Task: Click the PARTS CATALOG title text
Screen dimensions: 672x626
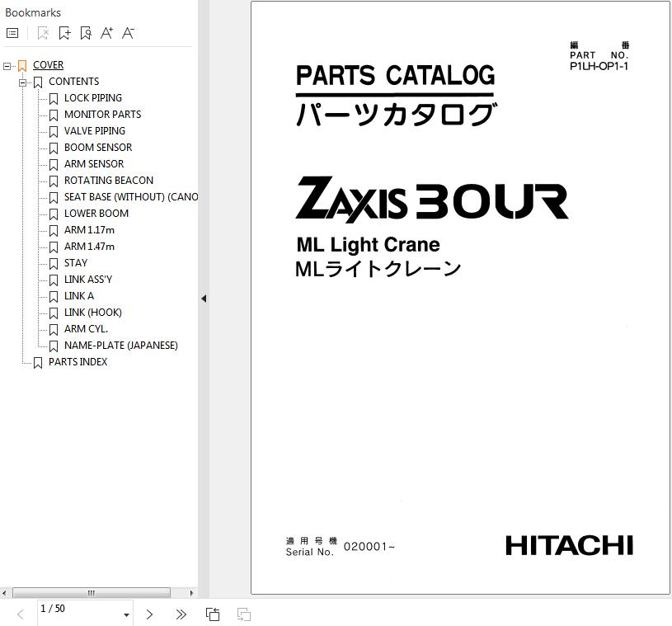Action: 395,76
